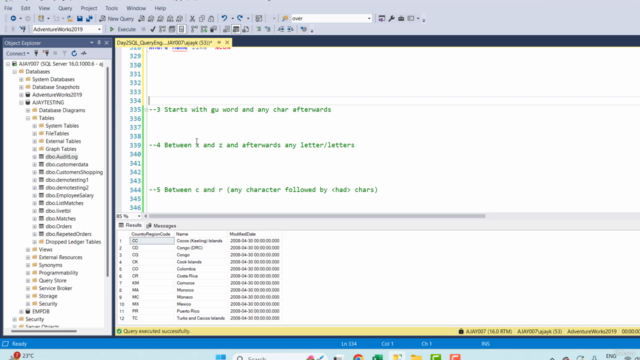This screenshot has height=360, width=640.
Task: Toggle Include Actual Execution Plan
Action: click(194, 29)
